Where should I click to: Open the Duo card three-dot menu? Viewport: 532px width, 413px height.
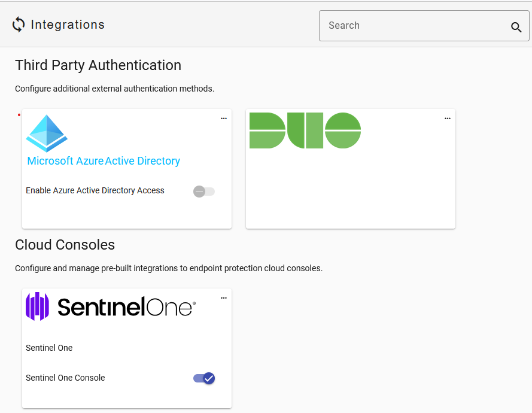click(448, 119)
